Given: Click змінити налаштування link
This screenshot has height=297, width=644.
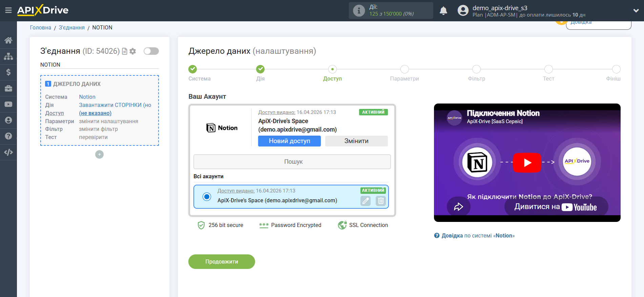Looking at the screenshot, I should 108,121.
